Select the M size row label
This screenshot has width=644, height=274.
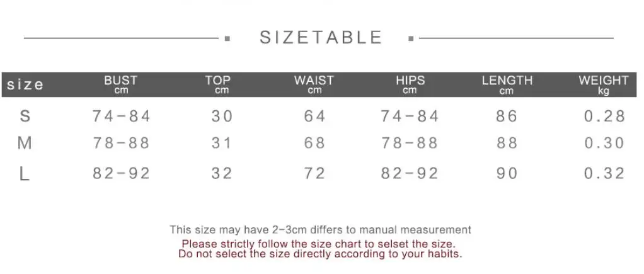25,143
